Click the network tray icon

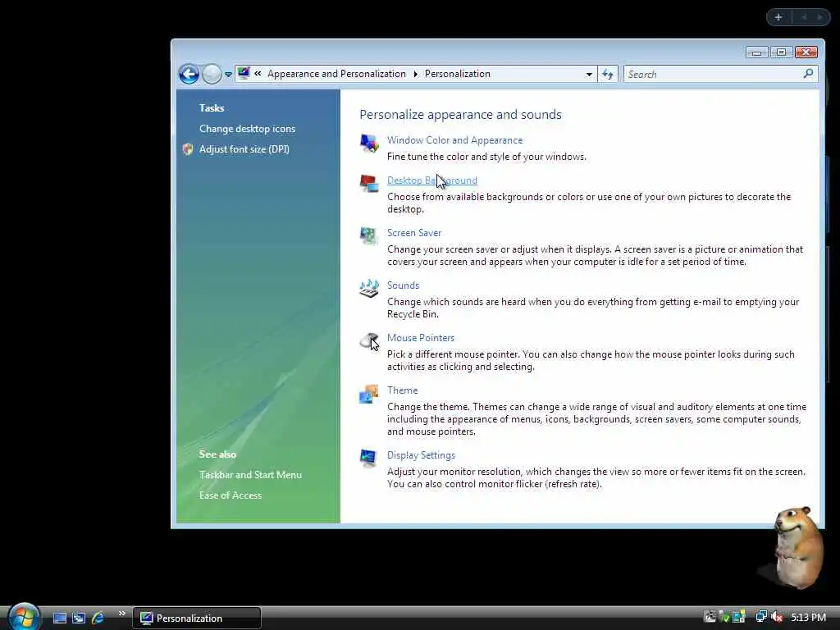click(760, 617)
